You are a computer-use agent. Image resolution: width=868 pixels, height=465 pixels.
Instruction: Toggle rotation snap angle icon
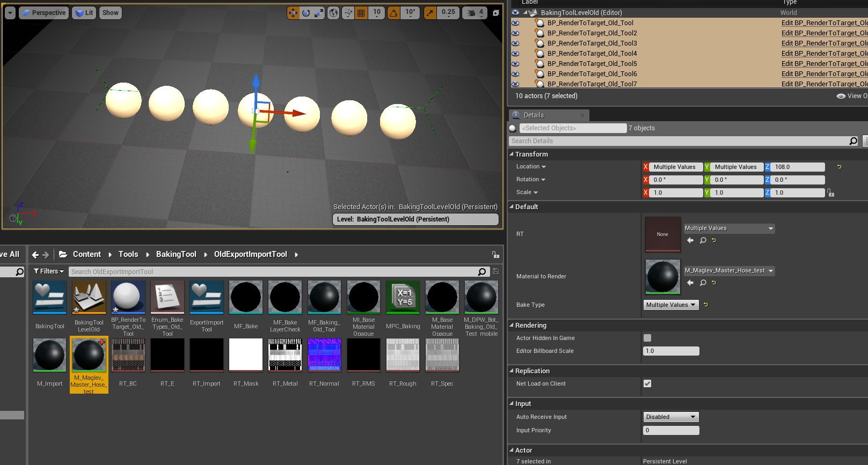pos(394,13)
